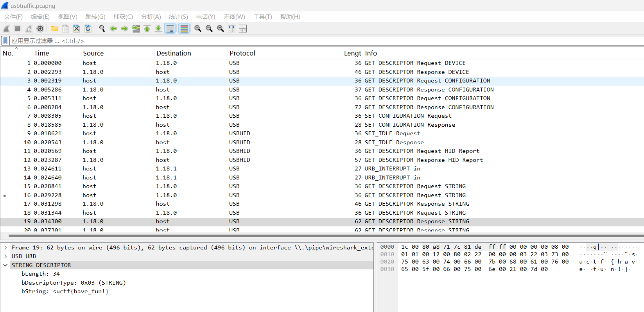Restart the current capture

coord(29,29)
